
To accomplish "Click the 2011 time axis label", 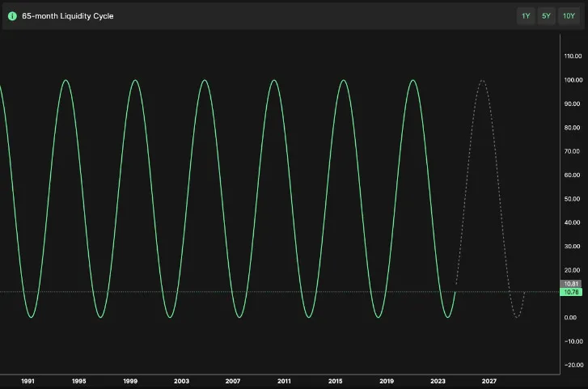I will coord(284,380).
